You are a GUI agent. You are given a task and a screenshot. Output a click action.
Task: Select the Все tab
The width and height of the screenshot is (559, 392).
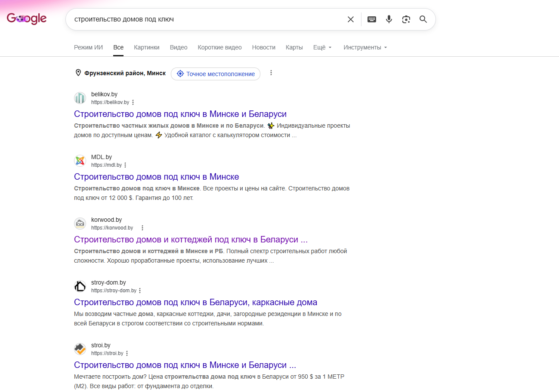118,47
